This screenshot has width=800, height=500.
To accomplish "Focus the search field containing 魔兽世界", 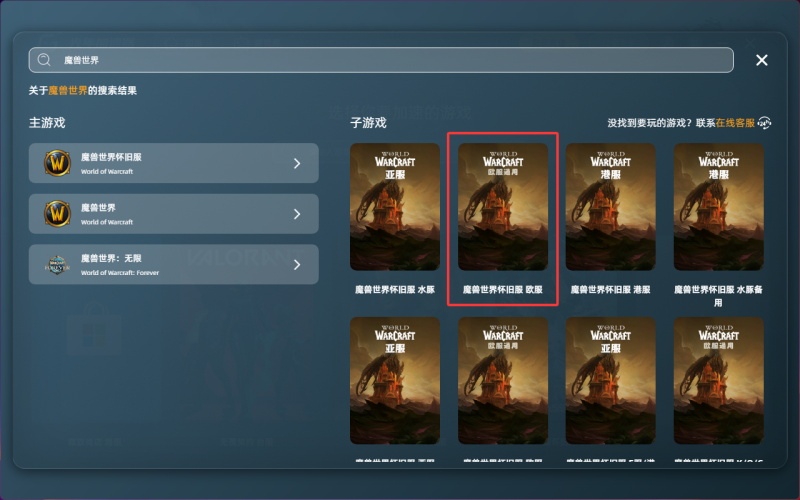I will pyautogui.click(x=381, y=60).
